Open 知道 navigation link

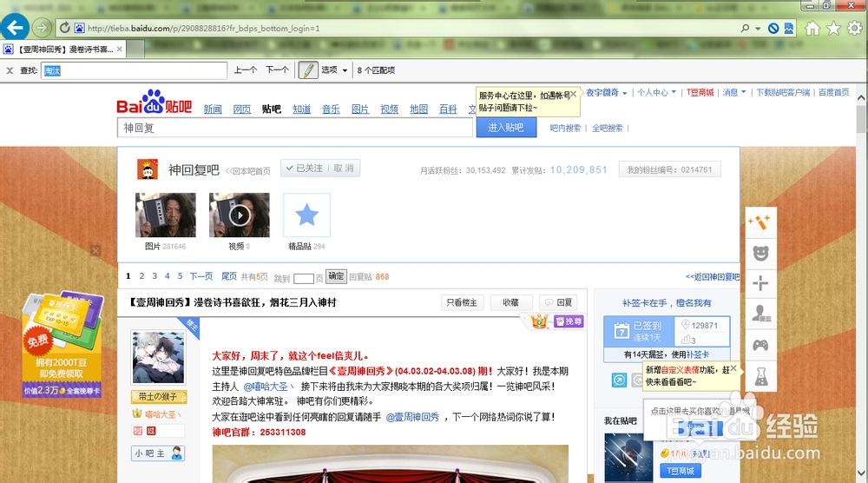pyautogui.click(x=302, y=109)
